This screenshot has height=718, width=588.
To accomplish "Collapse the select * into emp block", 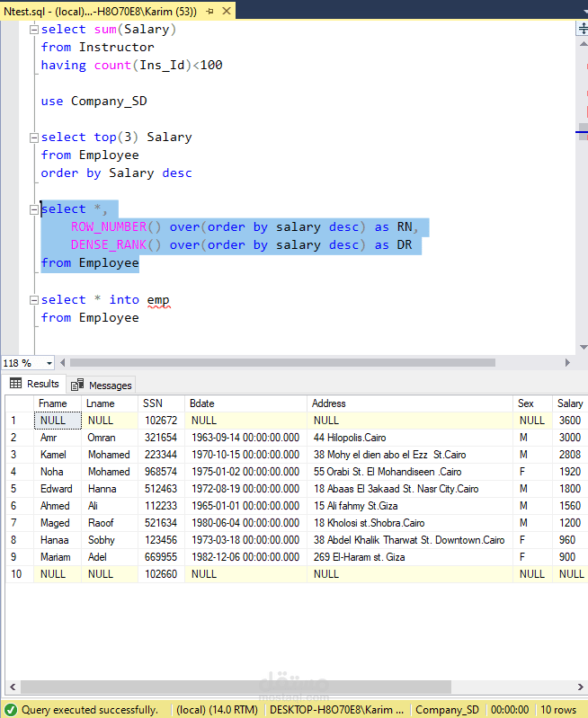I will pos(34,300).
